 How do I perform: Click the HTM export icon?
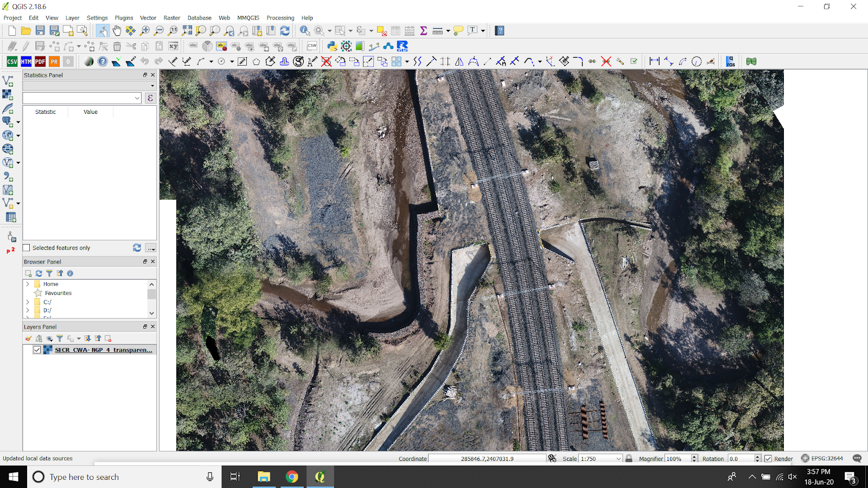[x=26, y=61]
